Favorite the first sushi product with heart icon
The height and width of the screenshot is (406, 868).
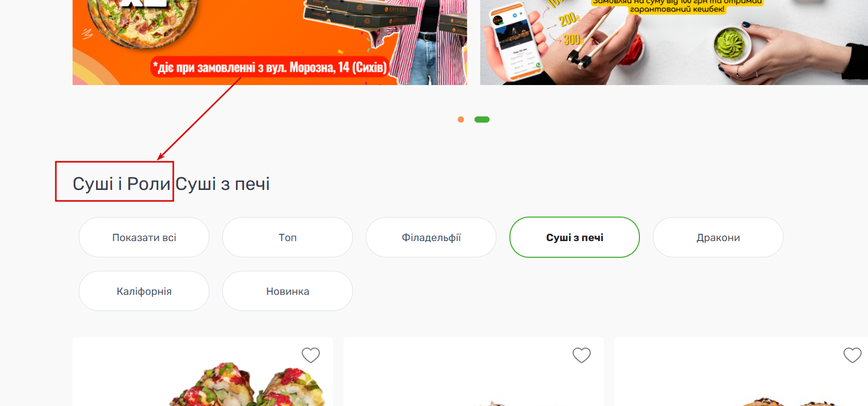pyautogui.click(x=311, y=355)
